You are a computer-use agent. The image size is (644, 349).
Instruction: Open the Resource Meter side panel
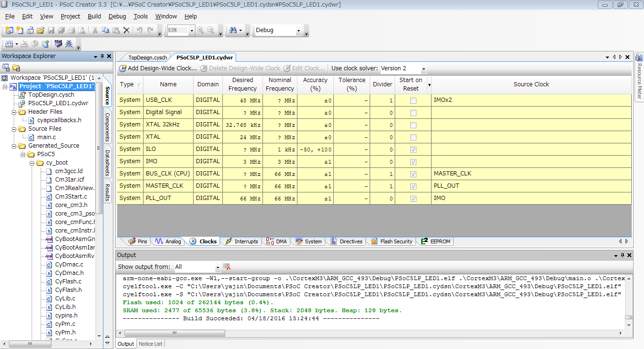pos(639,76)
